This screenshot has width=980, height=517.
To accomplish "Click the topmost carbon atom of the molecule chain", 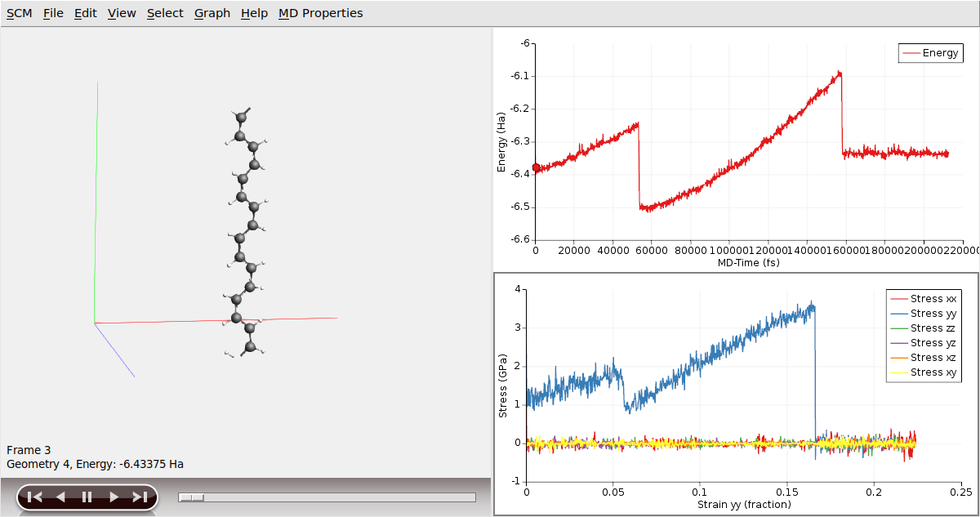I will pyautogui.click(x=241, y=118).
